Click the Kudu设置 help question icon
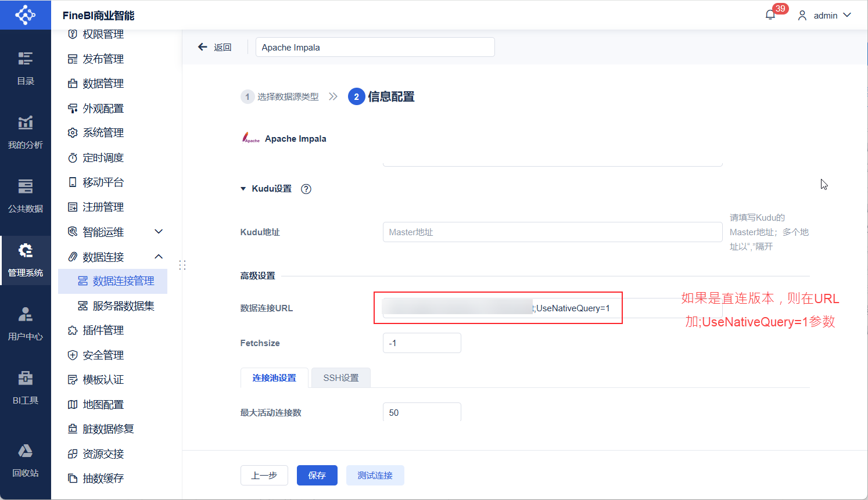 tap(306, 189)
